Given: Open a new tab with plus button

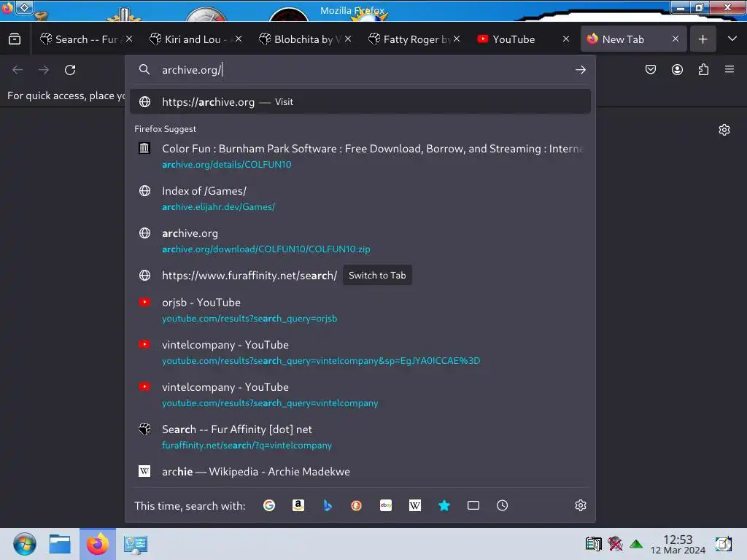Looking at the screenshot, I should (x=703, y=39).
